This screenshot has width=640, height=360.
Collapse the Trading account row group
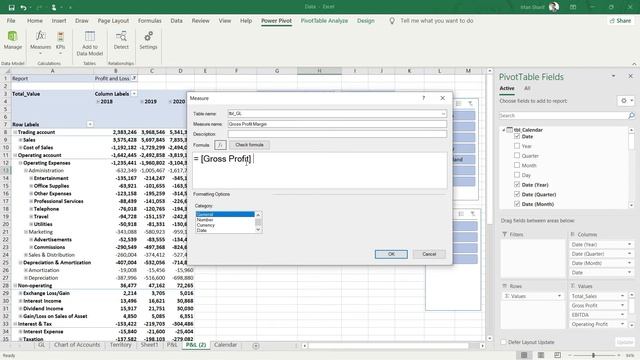click(15, 132)
